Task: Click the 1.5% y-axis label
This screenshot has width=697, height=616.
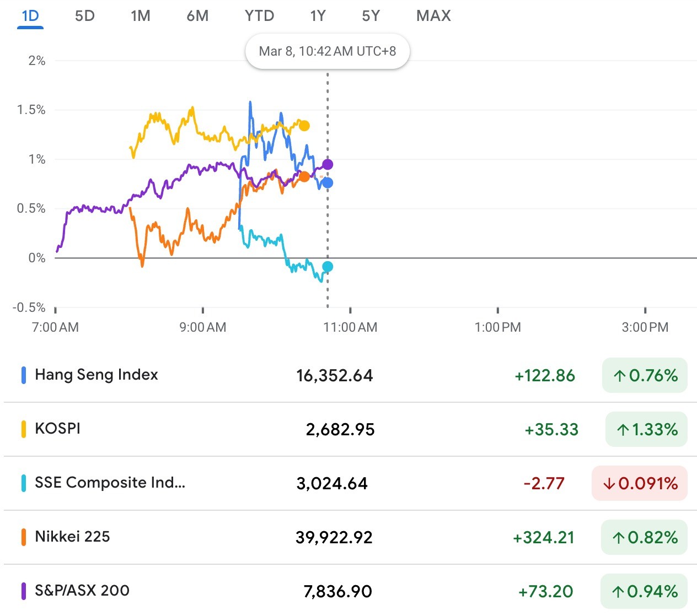Action: pyautogui.click(x=31, y=110)
